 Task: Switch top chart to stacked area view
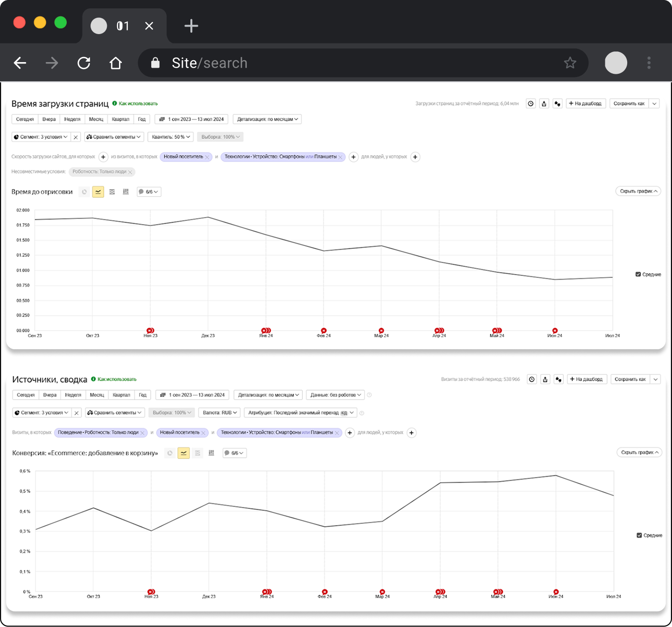(x=112, y=192)
